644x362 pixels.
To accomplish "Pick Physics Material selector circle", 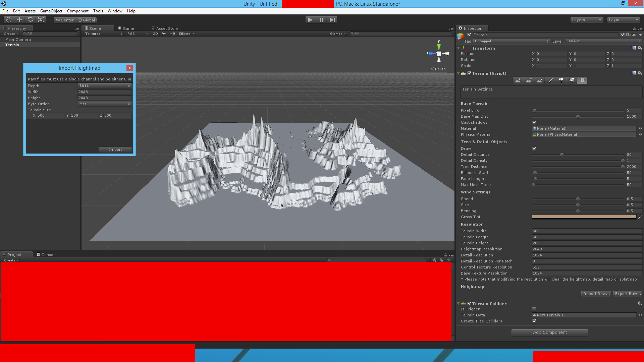I will (640, 134).
